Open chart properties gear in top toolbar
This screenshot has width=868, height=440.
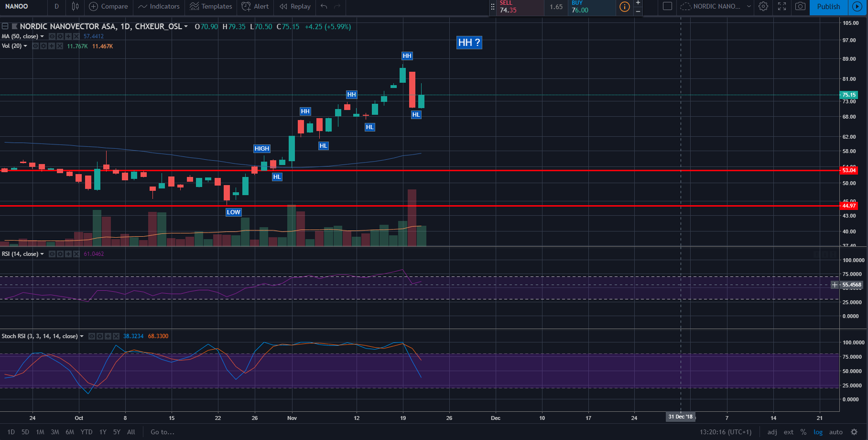pyautogui.click(x=763, y=6)
